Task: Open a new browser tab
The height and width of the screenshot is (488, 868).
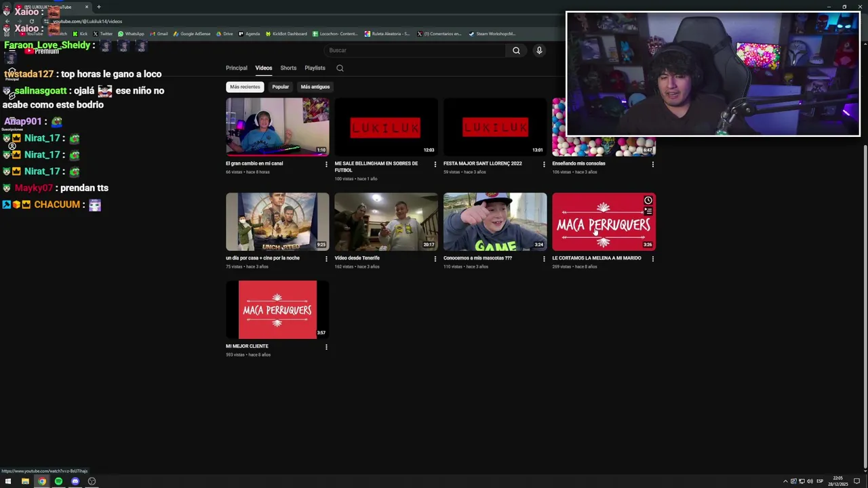Action: click(x=98, y=7)
